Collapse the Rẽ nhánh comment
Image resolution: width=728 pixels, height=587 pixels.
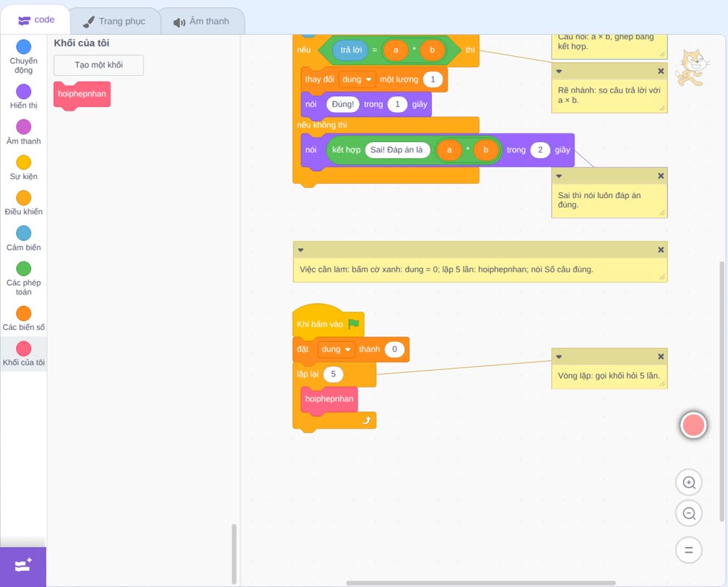coord(559,71)
